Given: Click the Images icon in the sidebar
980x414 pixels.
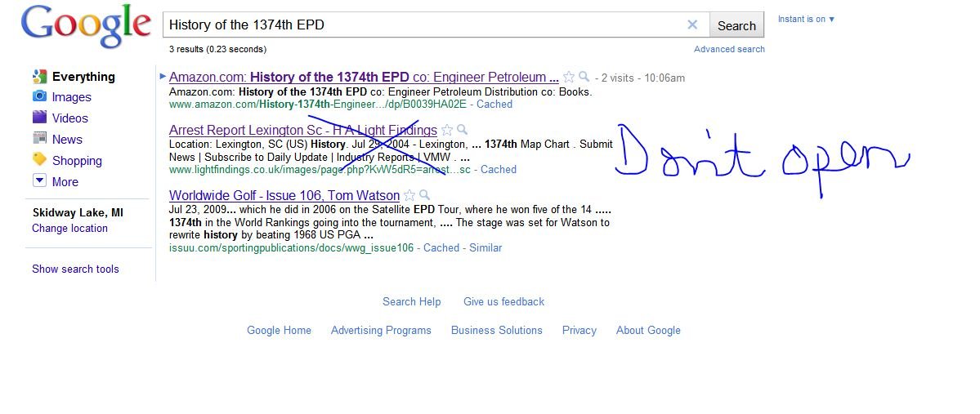Looking at the screenshot, I should [39, 96].
